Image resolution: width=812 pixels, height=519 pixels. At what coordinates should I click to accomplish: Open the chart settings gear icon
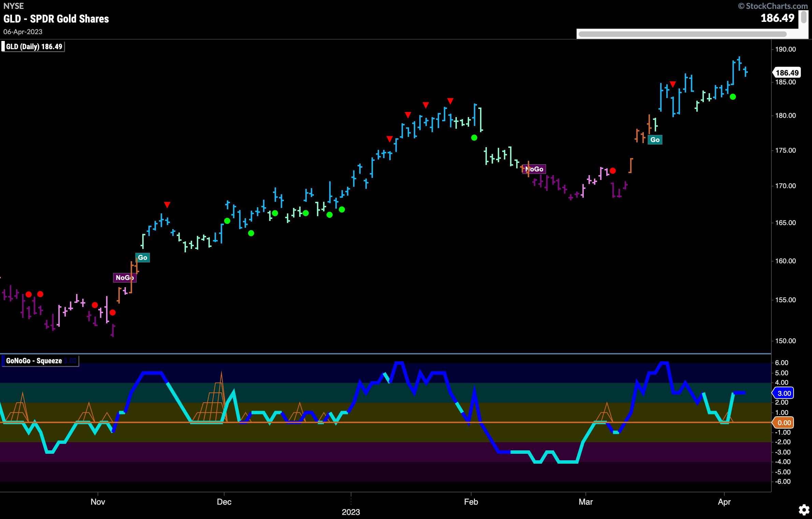pos(804,510)
